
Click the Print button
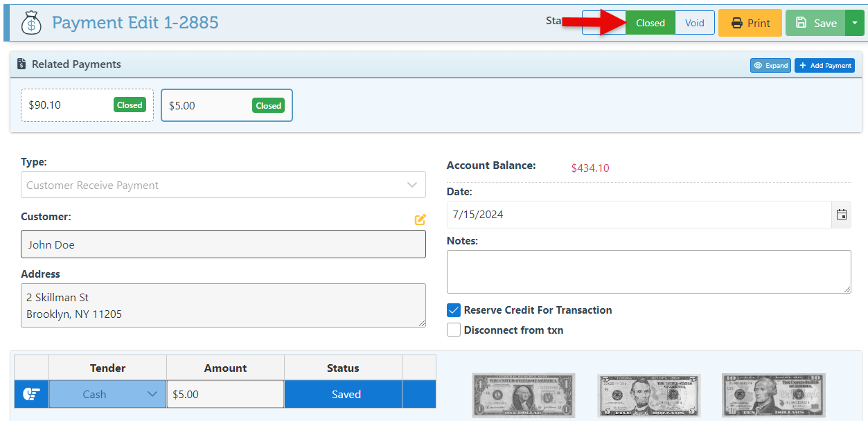(750, 23)
